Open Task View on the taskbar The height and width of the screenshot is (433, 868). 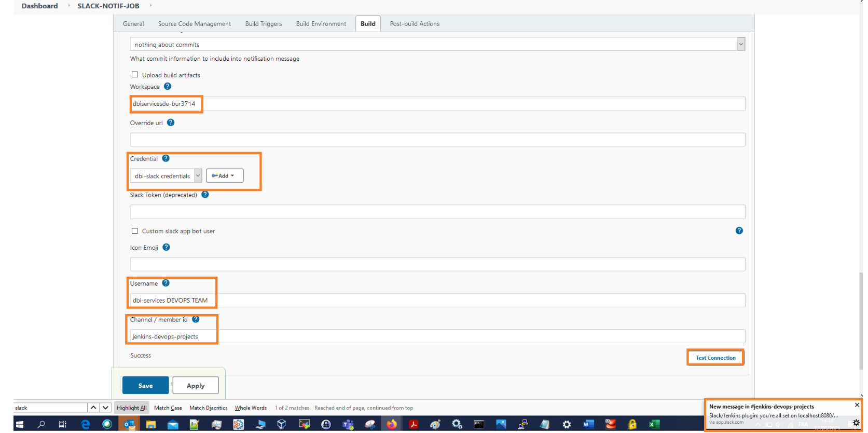(63, 424)
